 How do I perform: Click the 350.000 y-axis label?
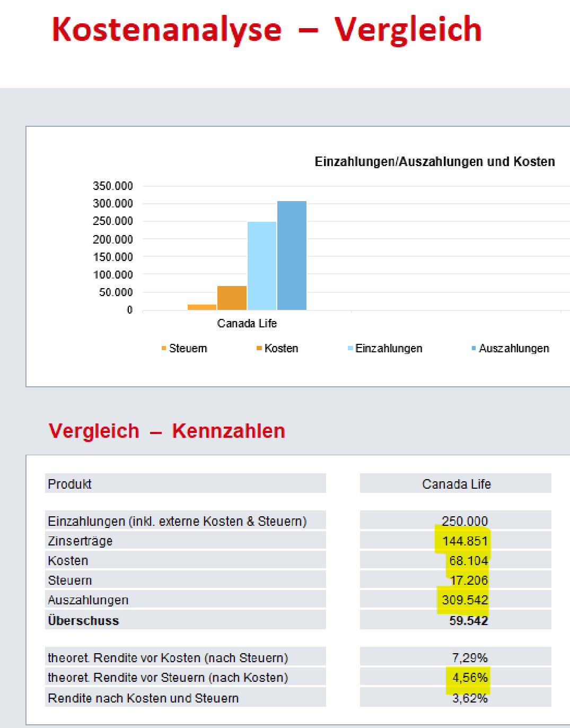[113, 186]
